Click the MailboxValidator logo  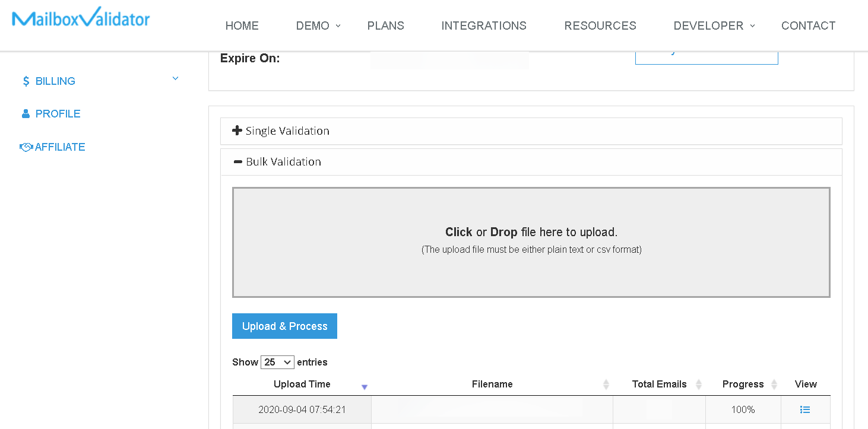click(81, 18)
